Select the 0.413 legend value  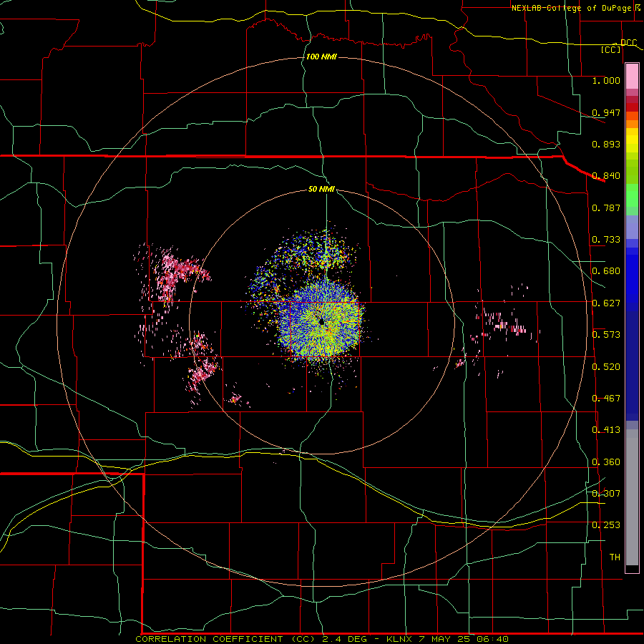[x=606, y=430]
